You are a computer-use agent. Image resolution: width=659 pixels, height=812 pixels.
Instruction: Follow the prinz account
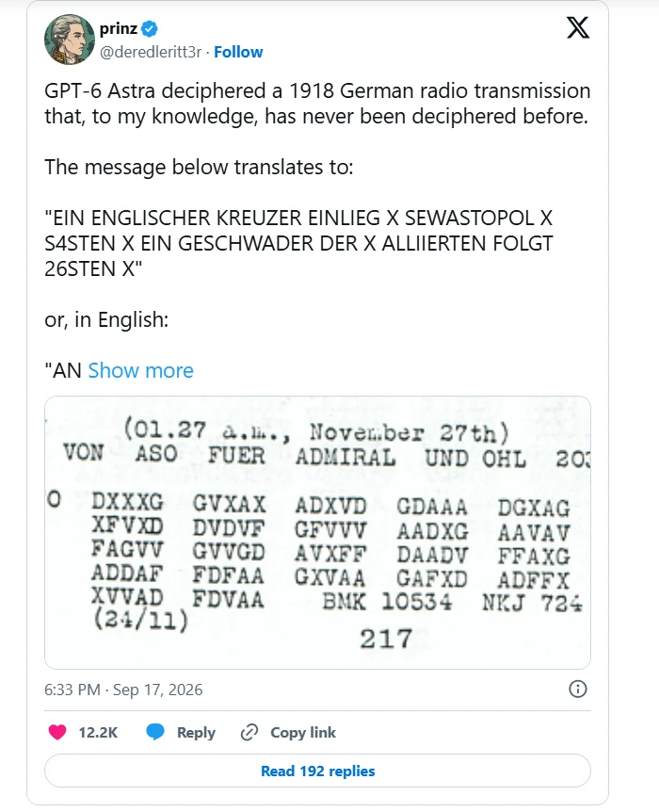pyautogui.click(x=238, y=52)
